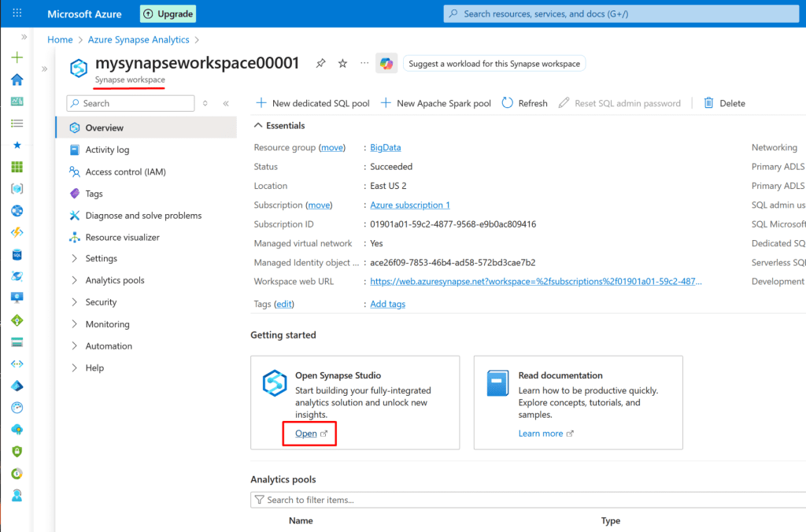Select Access control (IAM) menu item
Screen dimensions: 806x532
[x=125, y=172]
